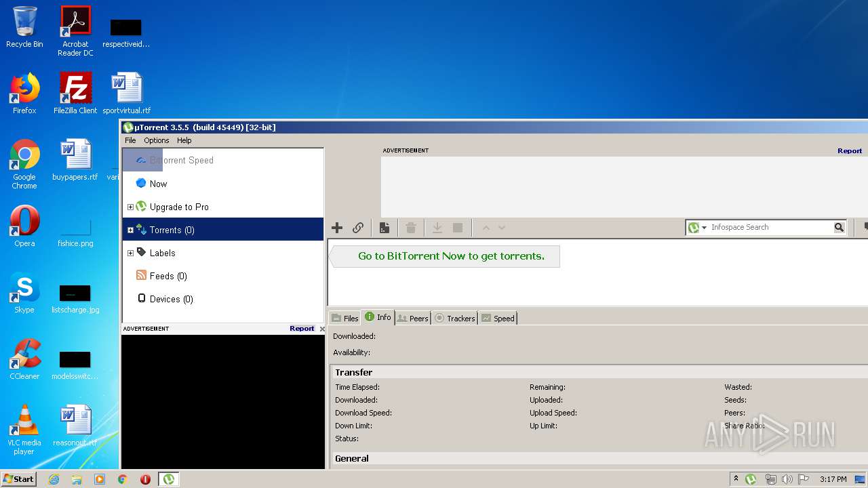Launch Skype from desktop

24,293
